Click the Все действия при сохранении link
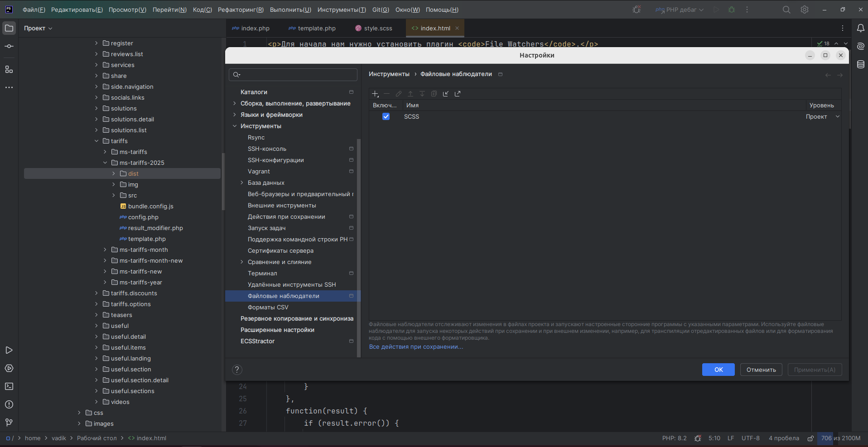The width and height of the screenshot is (868, 447). (416, 346)
